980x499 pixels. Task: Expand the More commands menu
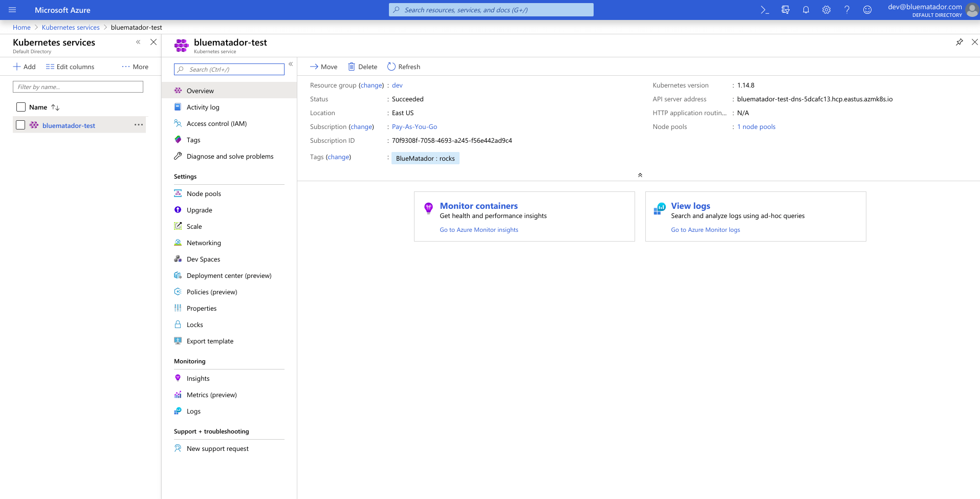(135, 67)
